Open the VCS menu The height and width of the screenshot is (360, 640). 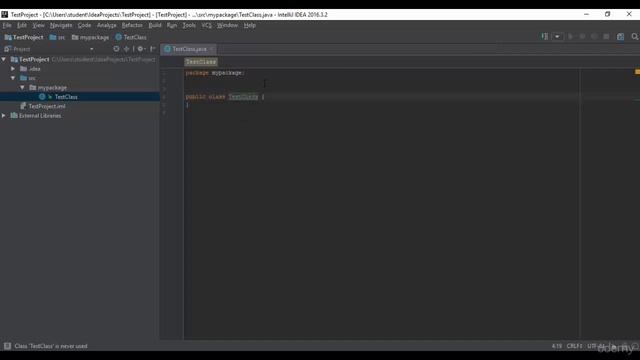(207, 25)
